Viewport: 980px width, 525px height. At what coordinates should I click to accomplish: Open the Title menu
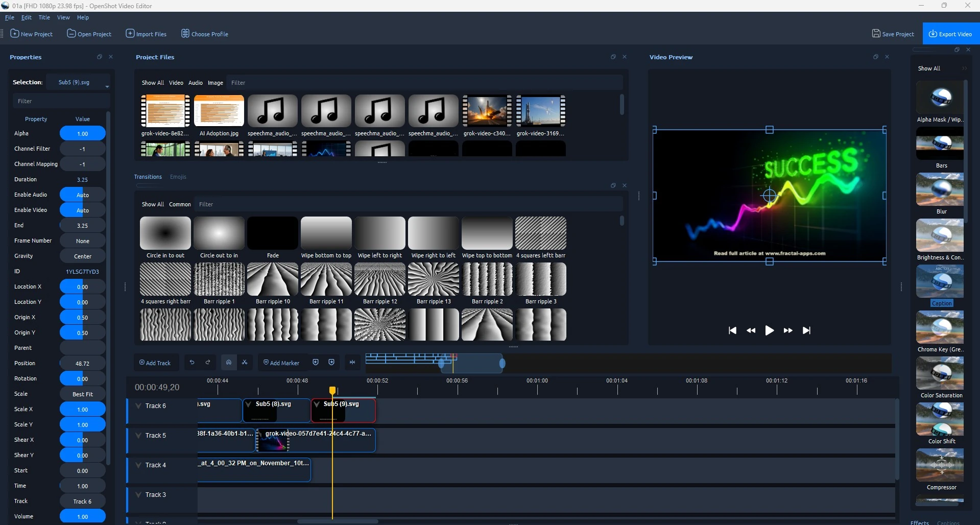(x=44, y=17)
